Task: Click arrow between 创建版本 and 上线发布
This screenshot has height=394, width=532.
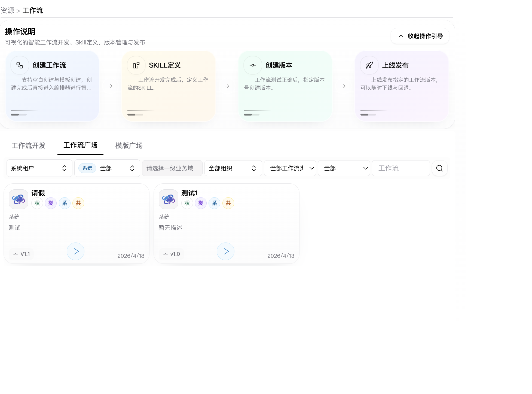Action: point(344,86)
